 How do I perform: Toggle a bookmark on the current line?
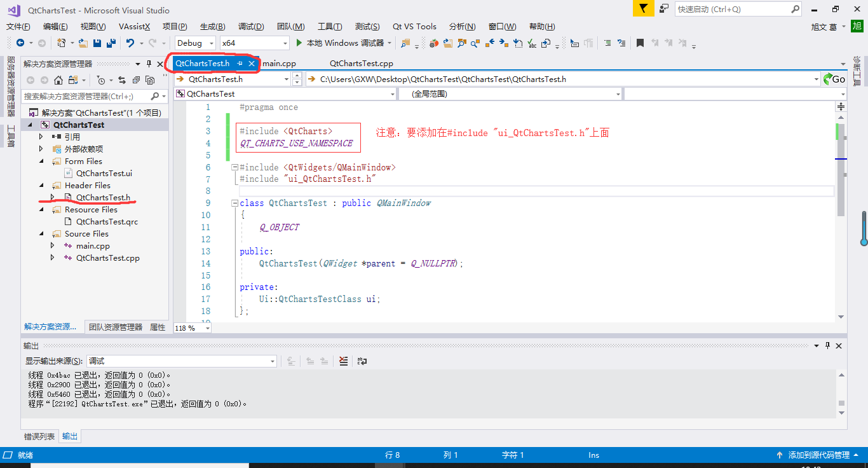pyautogui.click(x=640, y=43)
